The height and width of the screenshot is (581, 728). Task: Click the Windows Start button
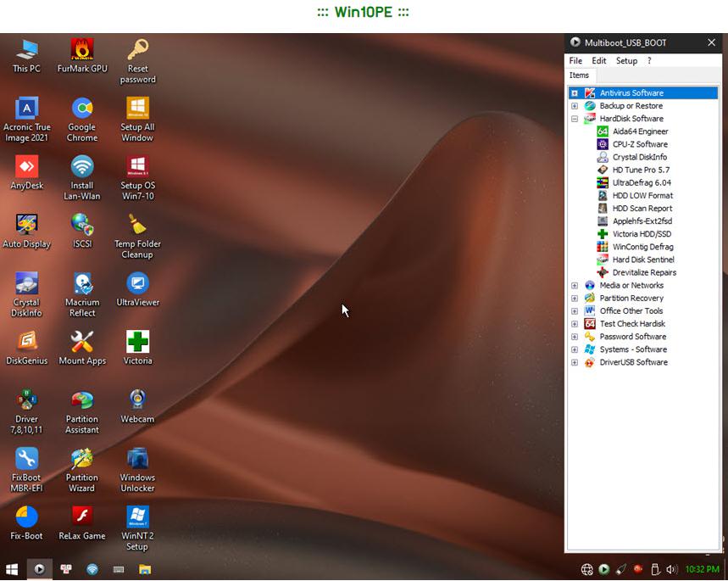click(x=12, y=569)
